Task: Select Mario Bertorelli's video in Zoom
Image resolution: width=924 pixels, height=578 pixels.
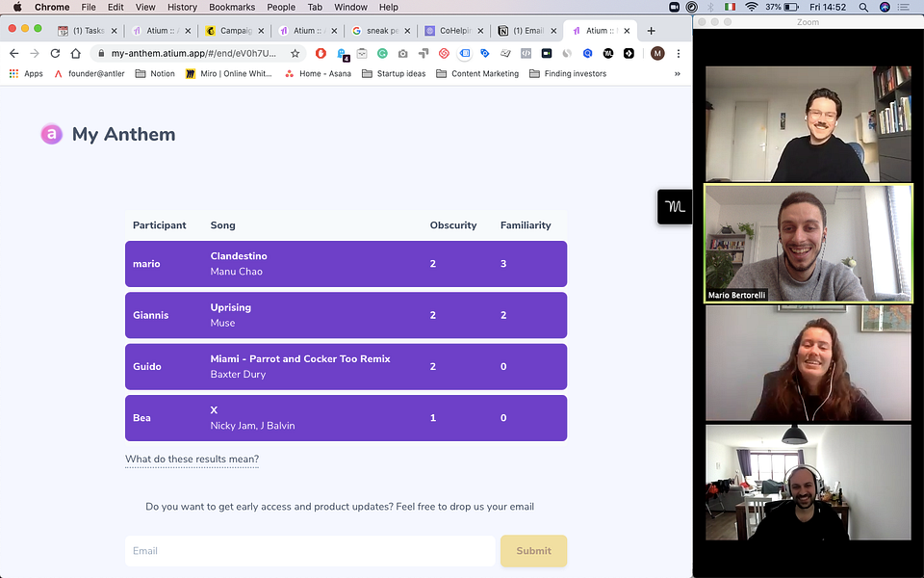Action: (808, 244)
